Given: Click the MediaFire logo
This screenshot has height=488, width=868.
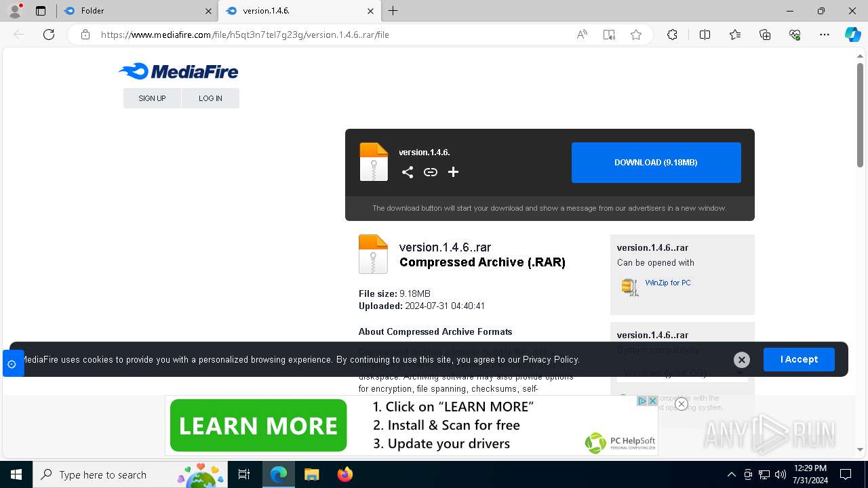Looking at the screenshot, I should tap(178, 71).
